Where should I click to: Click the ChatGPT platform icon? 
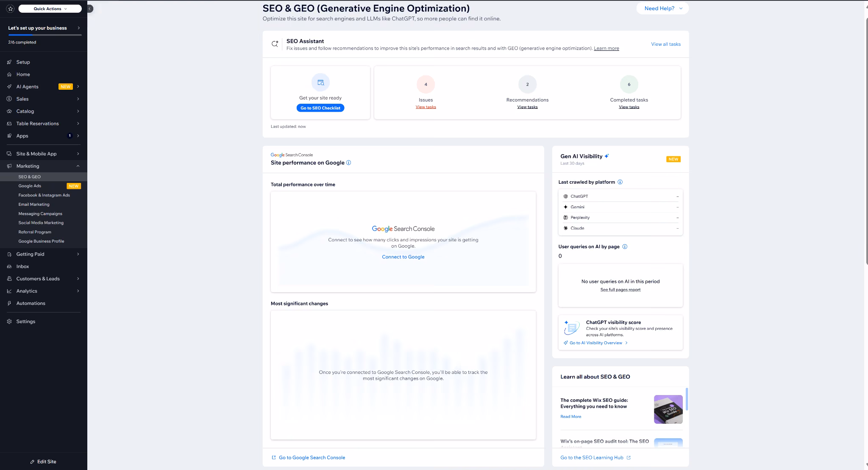(x=565, y=196)
